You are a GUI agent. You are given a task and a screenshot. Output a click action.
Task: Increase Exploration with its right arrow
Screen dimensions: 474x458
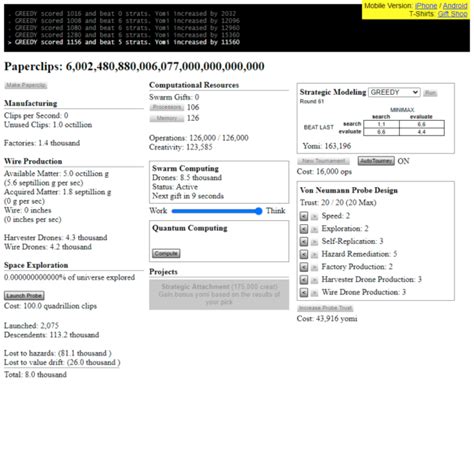[x=314, y=229]
